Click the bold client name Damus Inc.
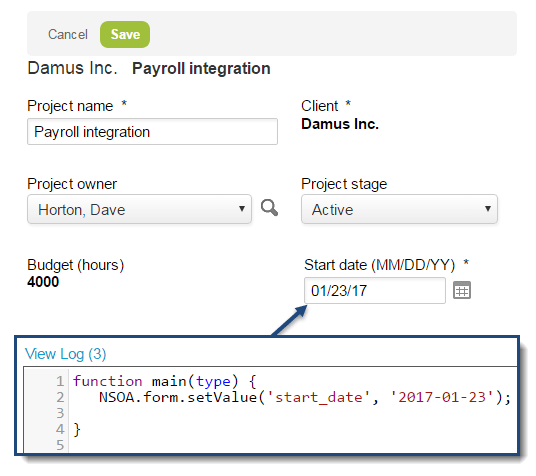 click(x=340, y=124)
